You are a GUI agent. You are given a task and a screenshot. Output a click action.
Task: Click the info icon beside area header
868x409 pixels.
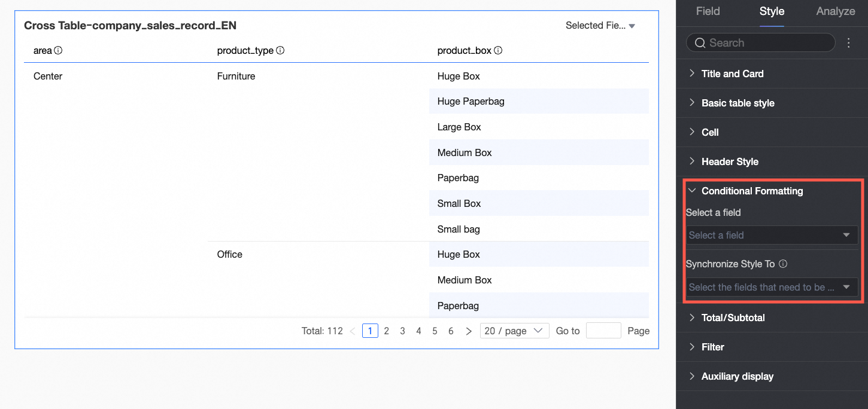58,51
